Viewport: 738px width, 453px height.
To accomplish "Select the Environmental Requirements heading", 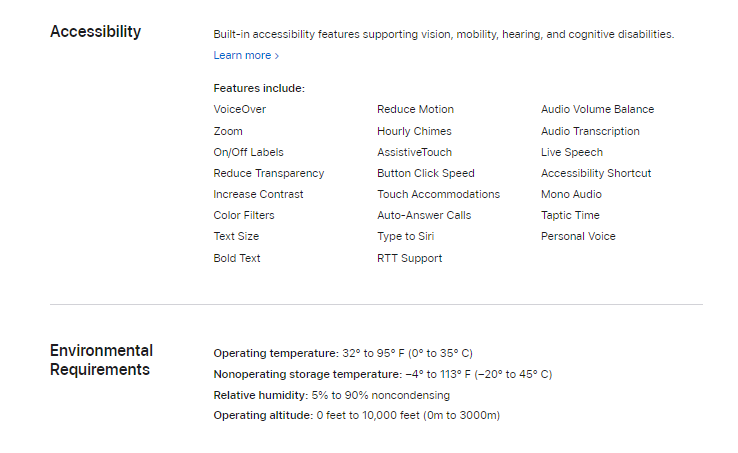I will (101, 360).
